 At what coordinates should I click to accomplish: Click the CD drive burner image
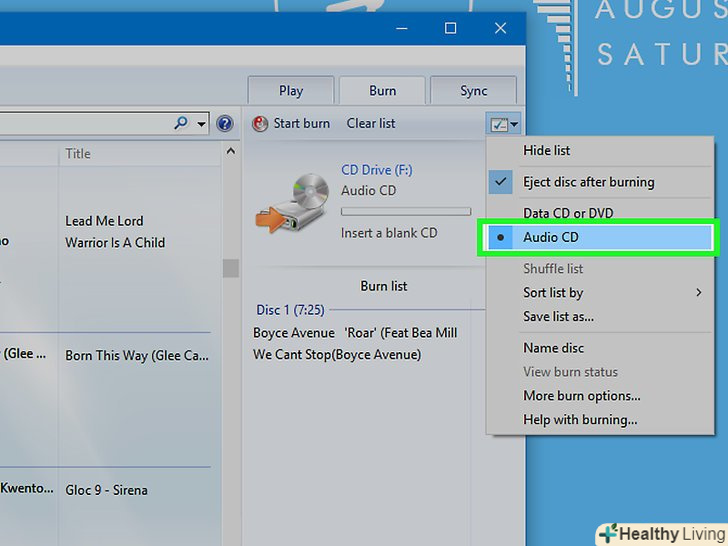tap(292, 202)
